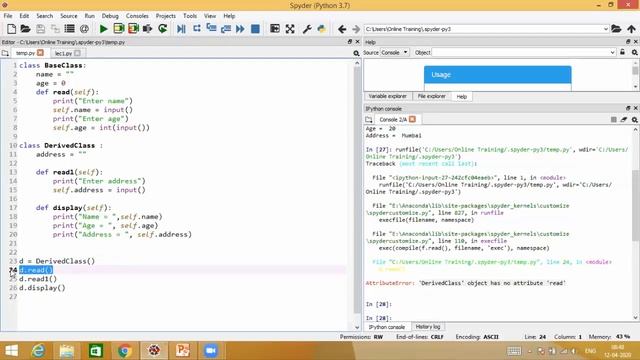The width and height of the screenshot is (640, 360).
Task: Open the Source Console dropdown in the Help pane
Action: (394, 52)
